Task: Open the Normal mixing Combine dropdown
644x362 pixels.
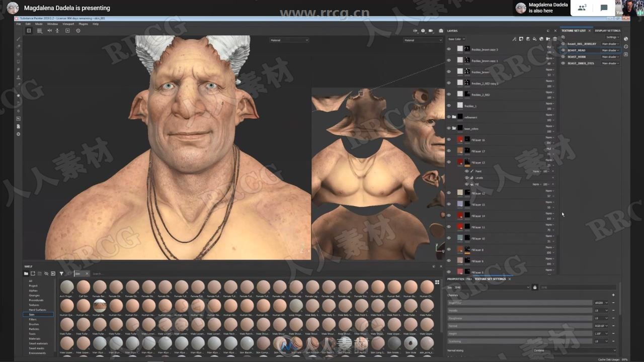Action: point(574,350)
